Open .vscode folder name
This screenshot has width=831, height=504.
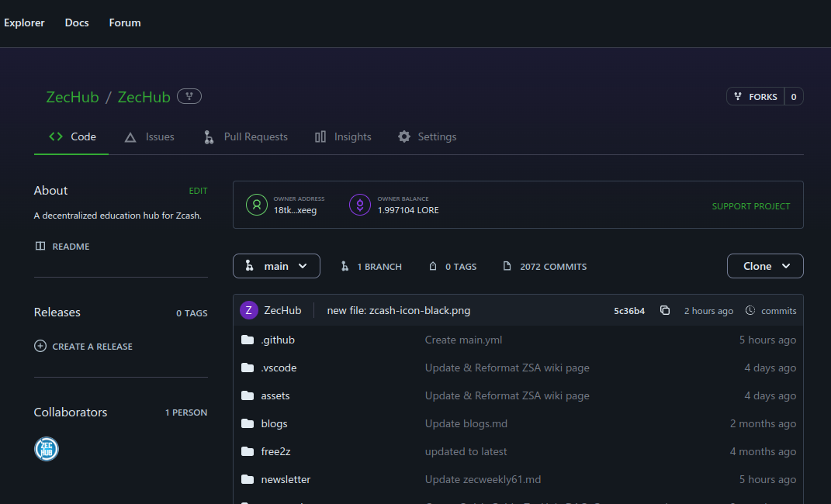pos(279,368)
